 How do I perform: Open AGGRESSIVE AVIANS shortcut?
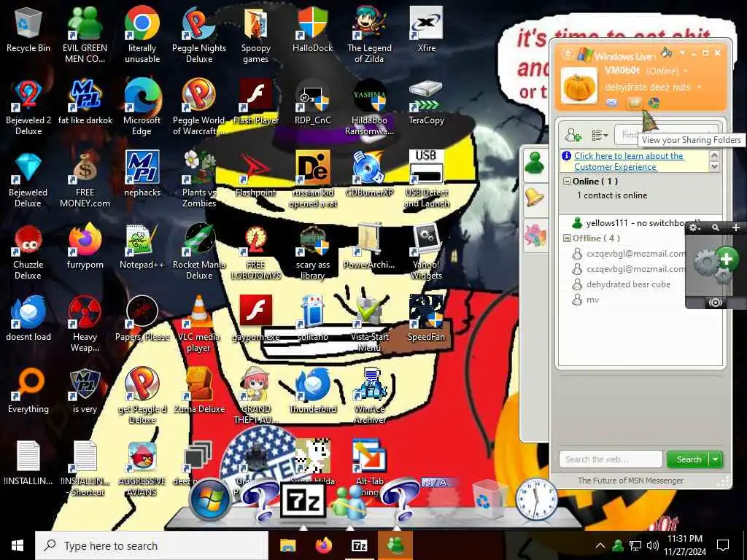142,469
